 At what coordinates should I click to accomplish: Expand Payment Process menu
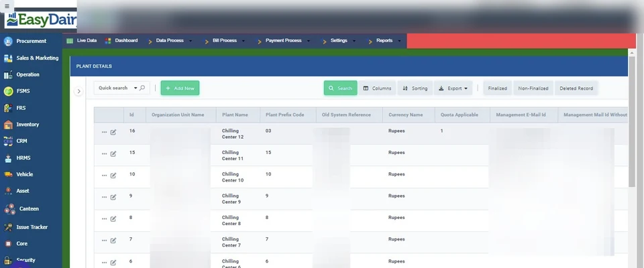[x=284, y=41]
